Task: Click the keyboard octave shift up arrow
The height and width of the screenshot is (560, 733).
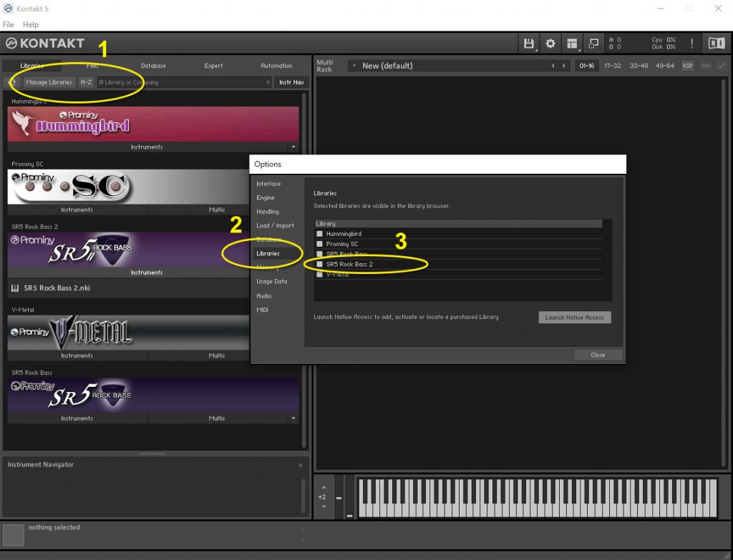Action: (323, 488)
